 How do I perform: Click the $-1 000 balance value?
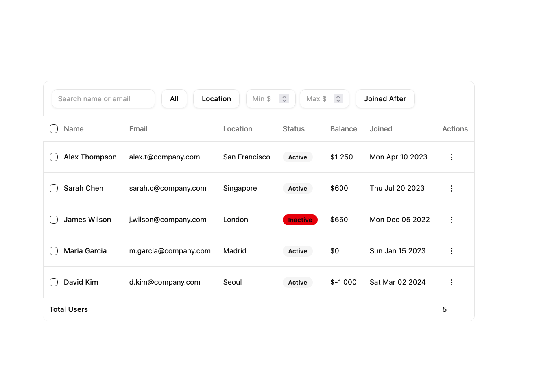coord(343,282)
